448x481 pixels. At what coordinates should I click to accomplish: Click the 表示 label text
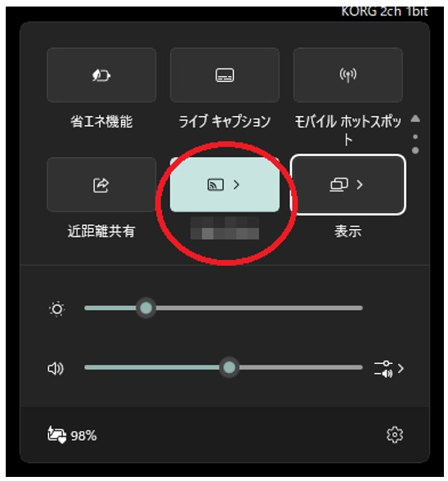347,231
